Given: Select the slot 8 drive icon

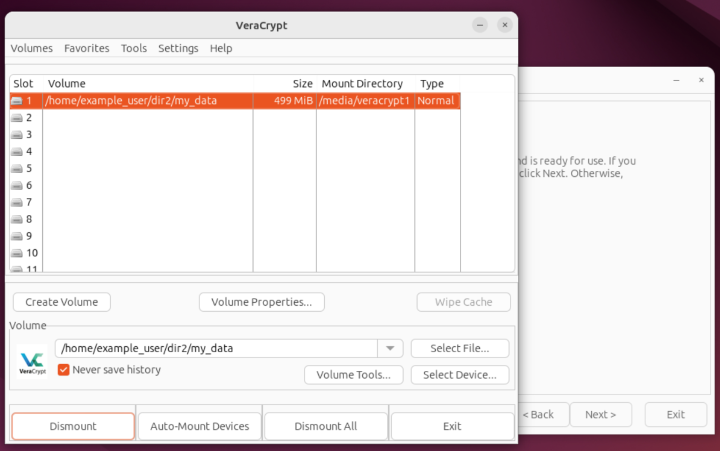Looking at the screenshot, I should pyautogui.click(x=17, y=219).
